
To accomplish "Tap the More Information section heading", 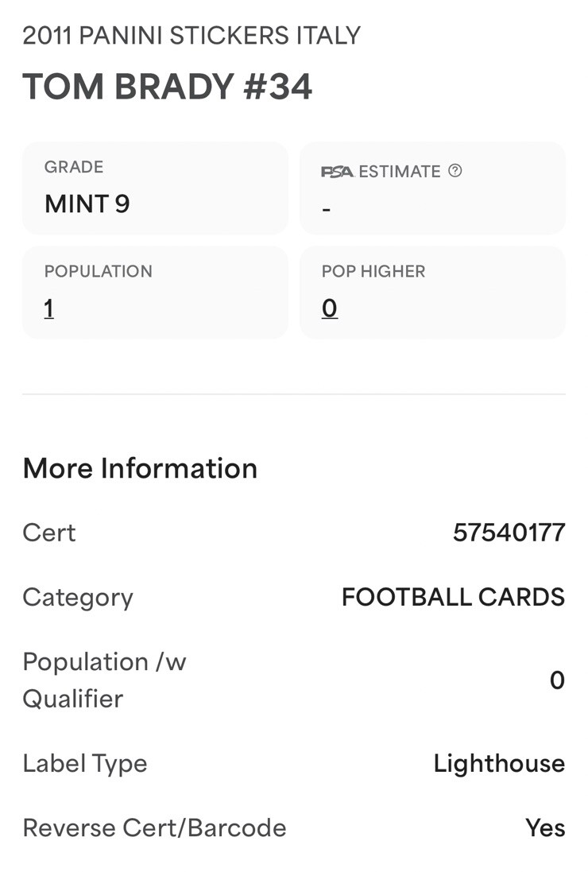I will (140, 468).
